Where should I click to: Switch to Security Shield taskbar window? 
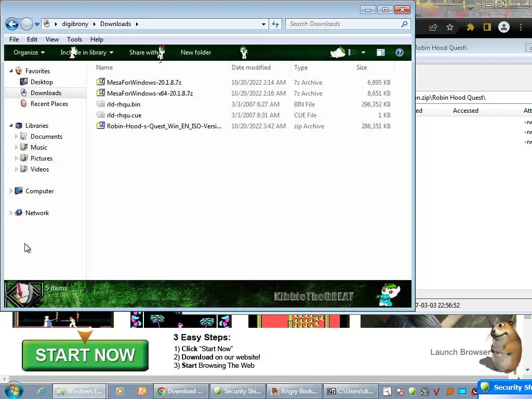pos(237,391)
